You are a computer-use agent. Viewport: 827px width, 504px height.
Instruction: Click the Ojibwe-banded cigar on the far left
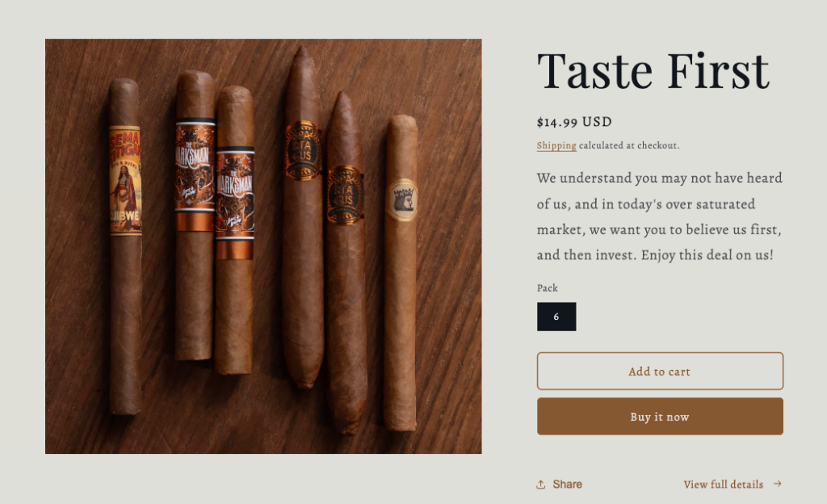point(125,246)
